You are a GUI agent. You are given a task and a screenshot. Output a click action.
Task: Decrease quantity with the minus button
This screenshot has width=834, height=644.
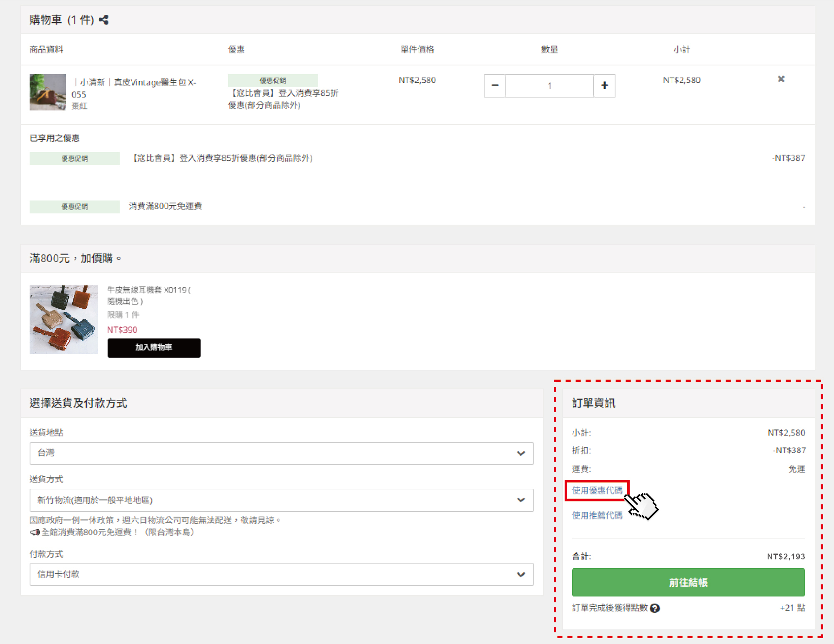[x=495, y=85]
